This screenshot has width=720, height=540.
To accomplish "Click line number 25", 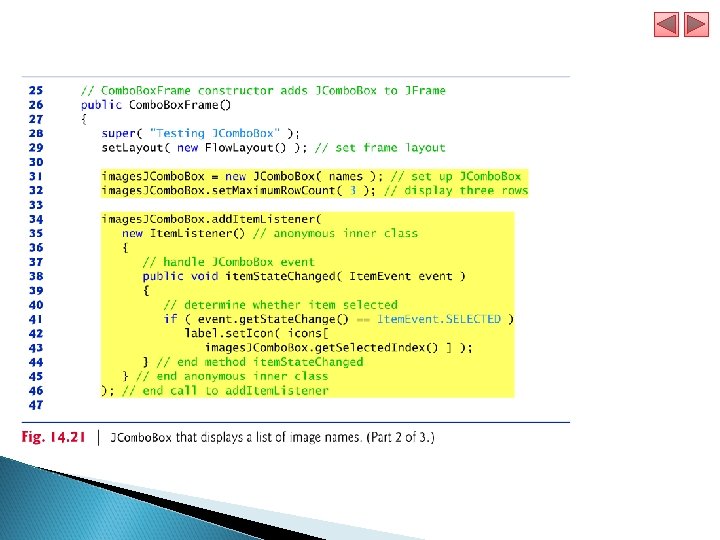I will (x=36, y=90).
